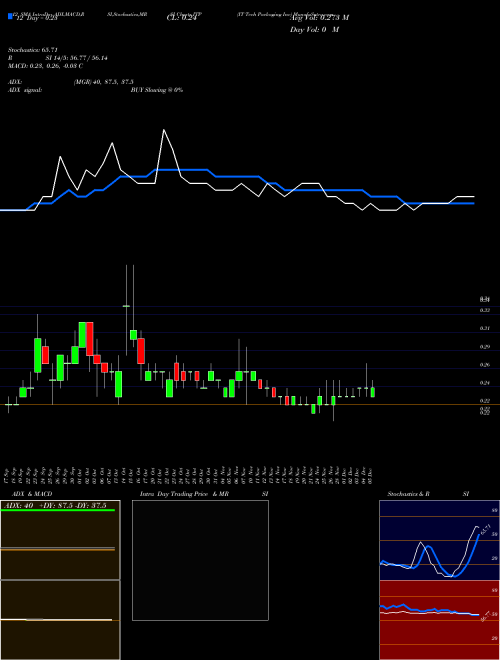
Task: Click the green ADX bar in ADX panel
Action: pyautogui.click(x=58, y=510)
